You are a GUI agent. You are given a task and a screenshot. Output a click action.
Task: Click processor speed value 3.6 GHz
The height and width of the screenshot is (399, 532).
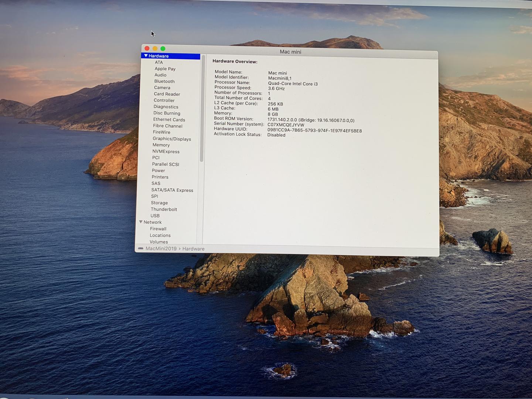[x=276, y=89]
